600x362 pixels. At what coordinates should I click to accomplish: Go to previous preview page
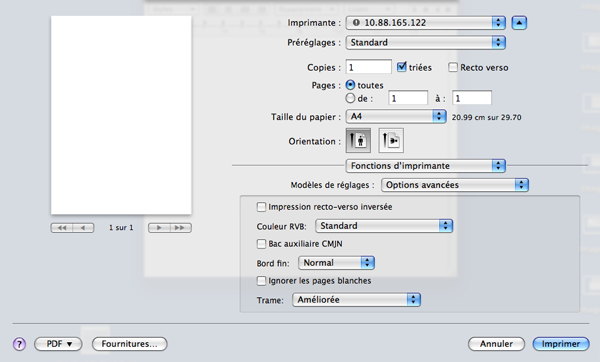(x=83, y=228)
